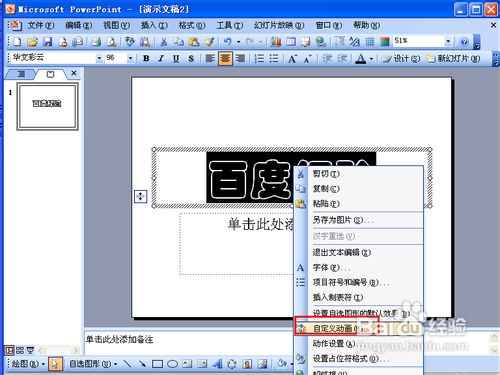This screenshot has width=500, height=375.
Task: Insert clip art from drawing toolbar
Action: click(x=247, y=364)
